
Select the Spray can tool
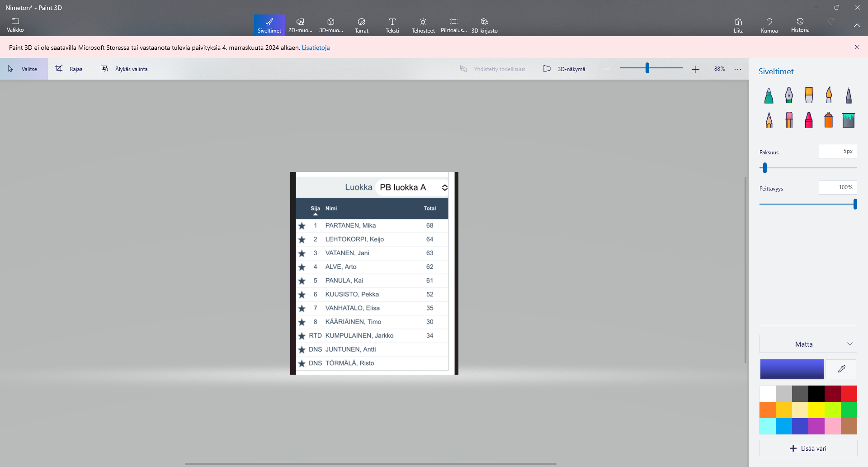point(828,120)
